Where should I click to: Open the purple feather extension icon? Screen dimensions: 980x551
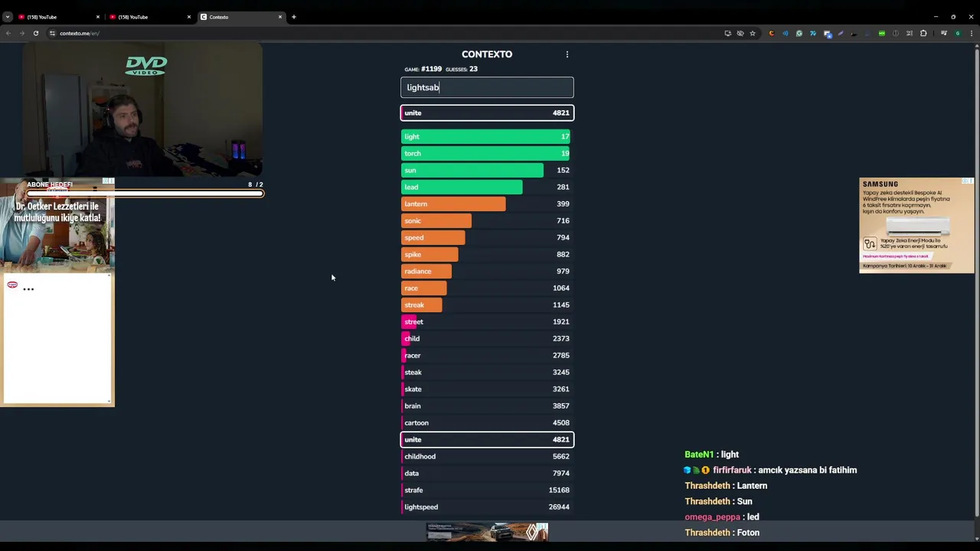pyautogui.click(x=841, y=33)
